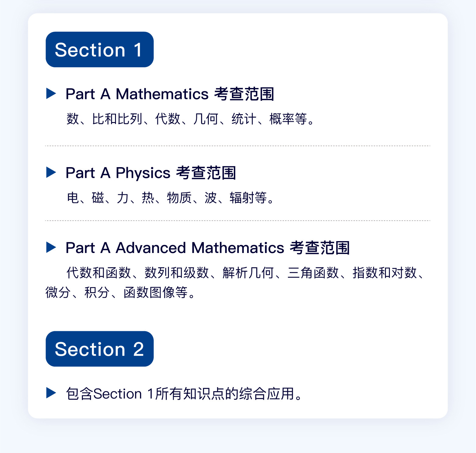Image resolution: width=476 pixels, height=453 pixels.
Task: Click triangle icon beside Part A Physics
Action: pyautogui.click(x=51, y=172)
